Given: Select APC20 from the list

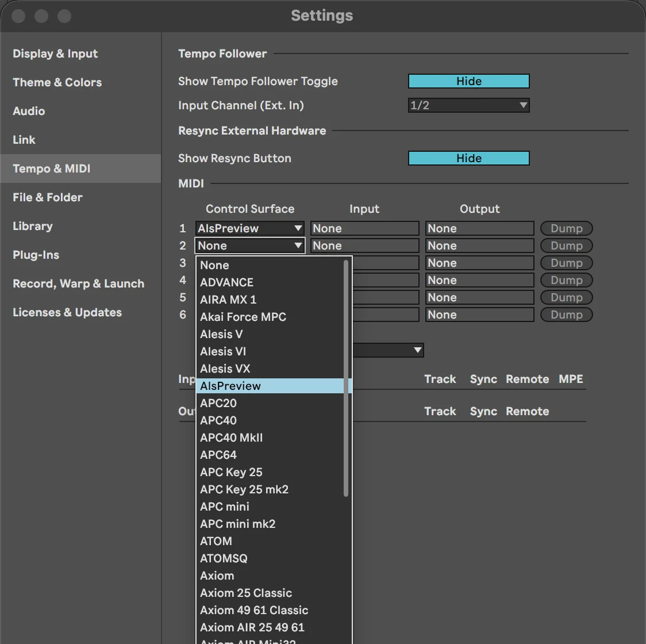Looking at the screenshot, I should click(270, 404).
